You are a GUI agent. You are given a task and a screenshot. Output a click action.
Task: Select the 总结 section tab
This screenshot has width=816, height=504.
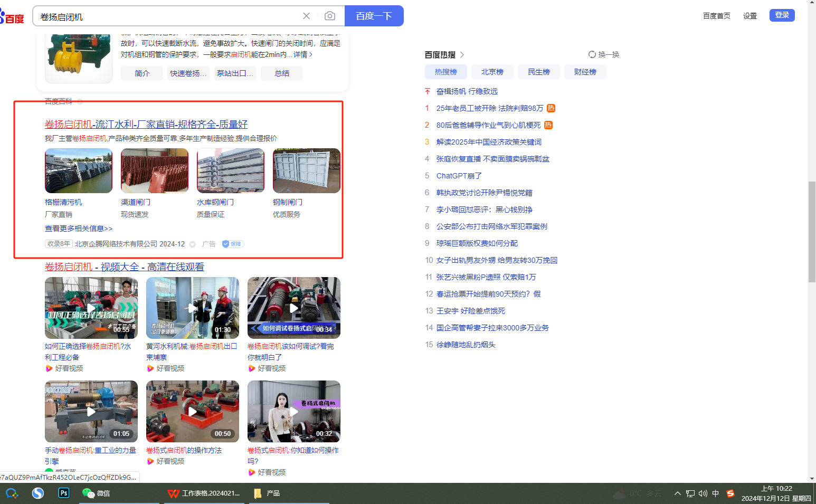point(282,73)
